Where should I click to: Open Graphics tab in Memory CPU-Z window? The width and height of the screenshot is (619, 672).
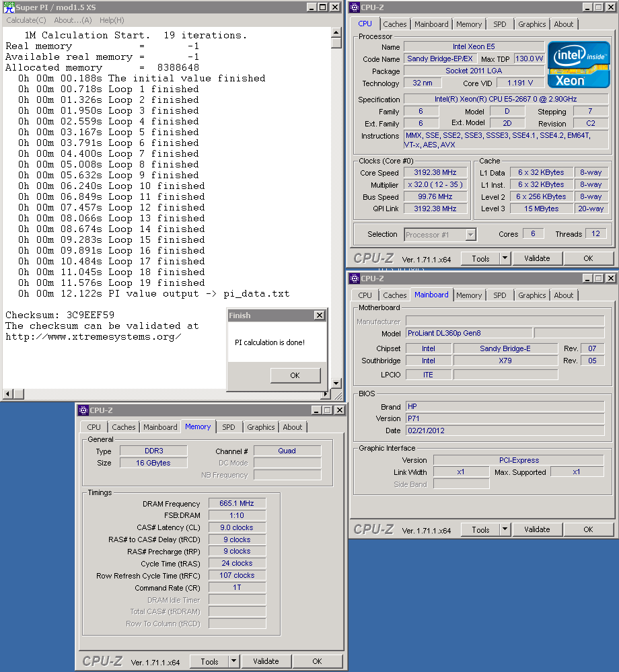pyautogui.click(x=260, y=427)
